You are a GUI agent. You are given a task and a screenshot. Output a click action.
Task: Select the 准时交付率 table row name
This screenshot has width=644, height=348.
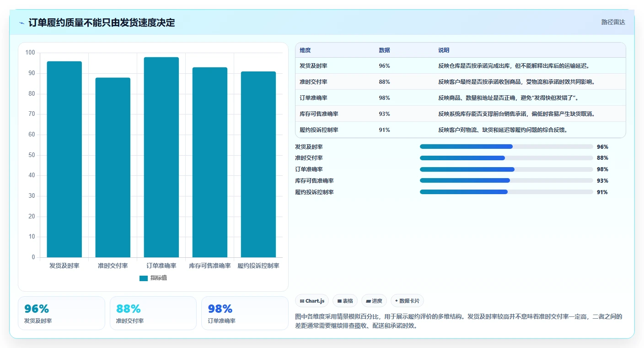pos(313,82)
